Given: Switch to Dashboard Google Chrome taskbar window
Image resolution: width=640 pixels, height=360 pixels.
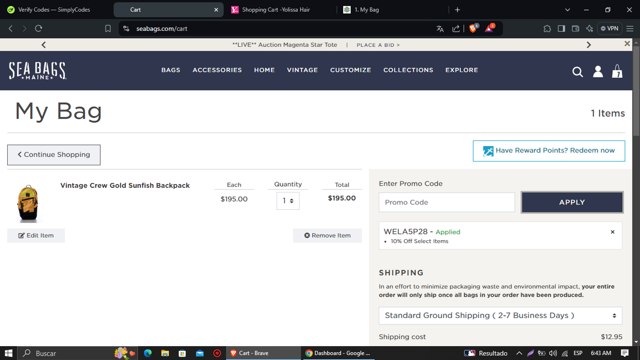Looking at the screenshot, I should tap(339, 353).
